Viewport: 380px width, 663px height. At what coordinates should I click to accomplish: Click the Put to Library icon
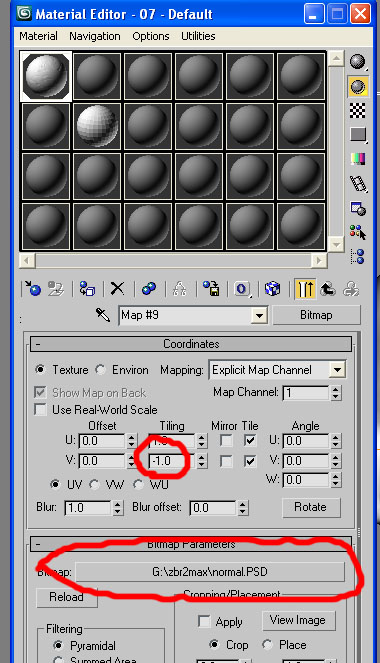pos(211,289)
